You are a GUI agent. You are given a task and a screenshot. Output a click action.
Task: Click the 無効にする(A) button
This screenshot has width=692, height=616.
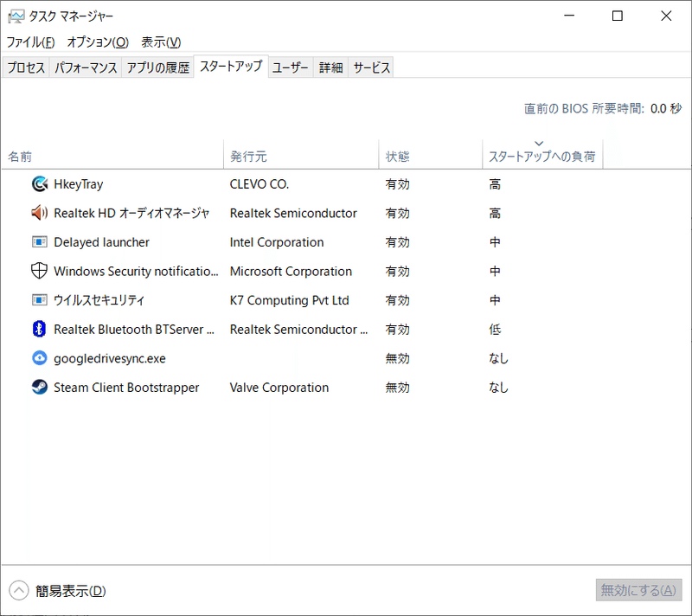(x=638, y=590)
